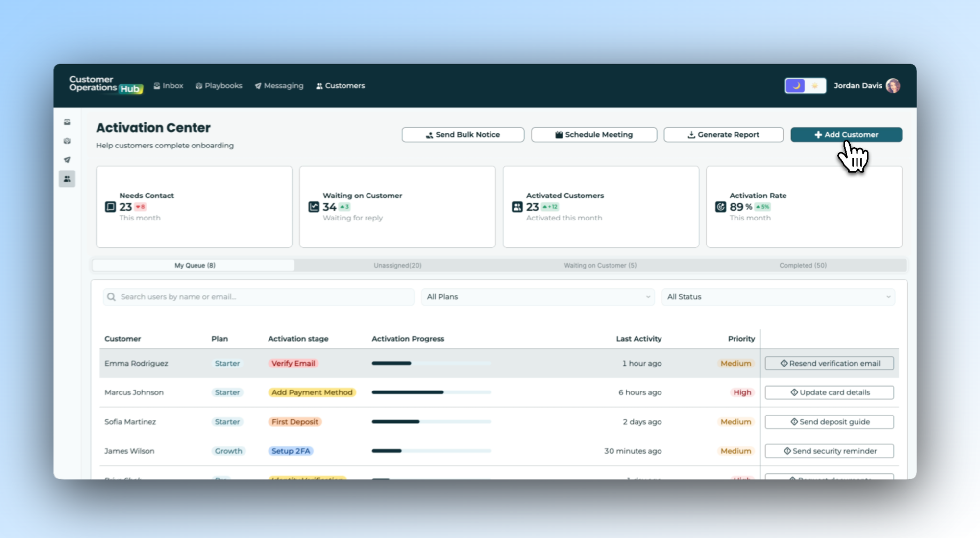Screen dimensions: 980x538
Task: Click customer name Sofia Martinez
Action: 130,422
